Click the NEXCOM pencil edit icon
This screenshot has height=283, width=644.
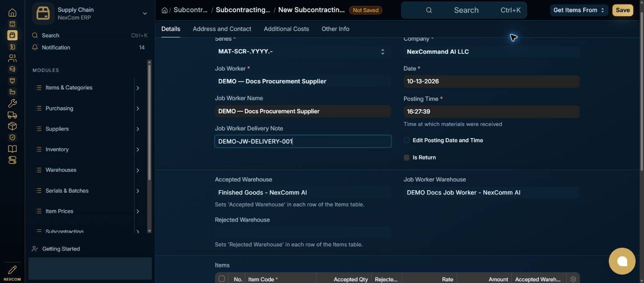(x=12, y=270)
